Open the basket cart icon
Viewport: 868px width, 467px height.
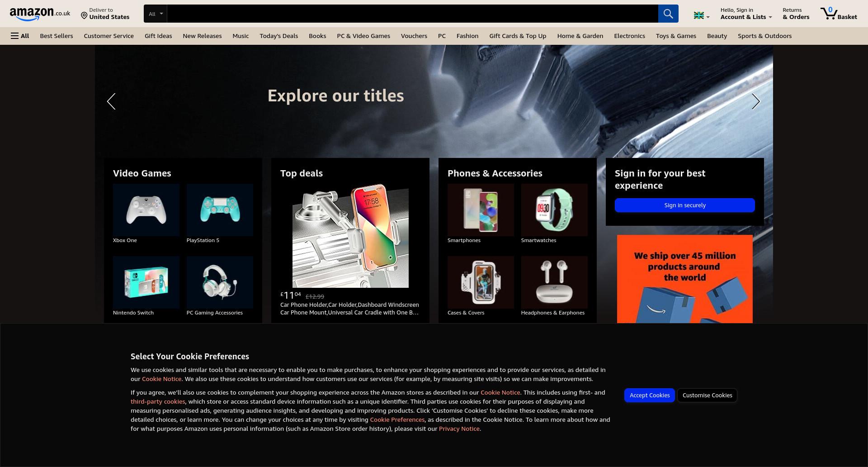point(839,14)
